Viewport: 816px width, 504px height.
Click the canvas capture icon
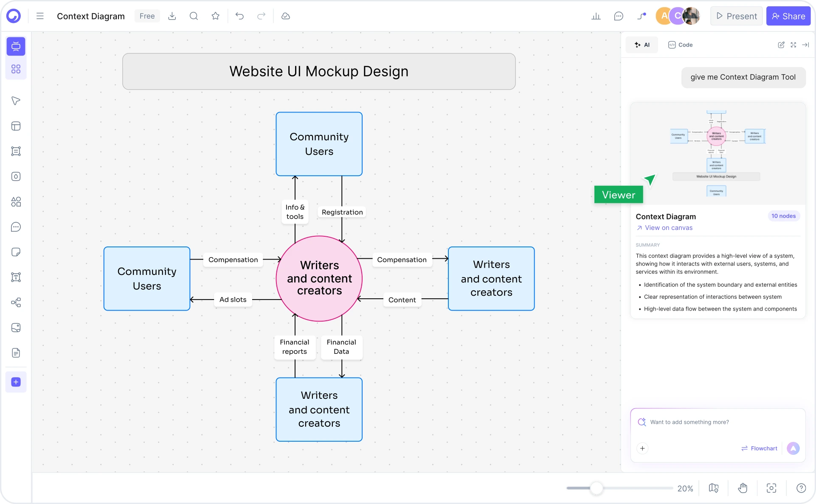pyautogui.click(x=771, y=488)
